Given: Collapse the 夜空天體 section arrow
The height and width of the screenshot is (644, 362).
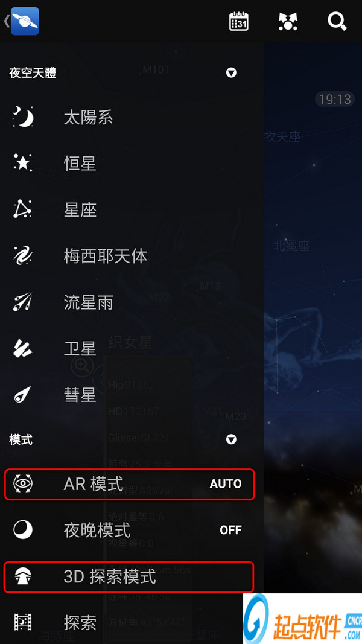Looking at the screenshot, I should (231, 73).
